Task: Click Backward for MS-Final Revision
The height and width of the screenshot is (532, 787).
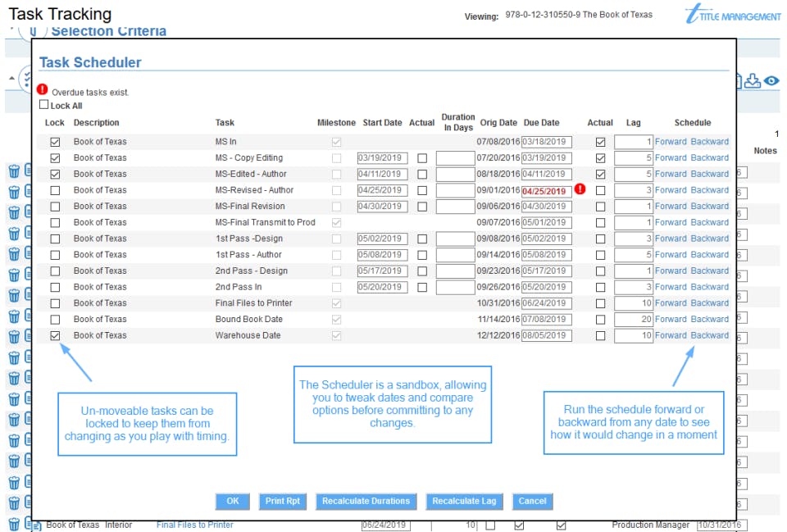Action: tap(710, 207)
